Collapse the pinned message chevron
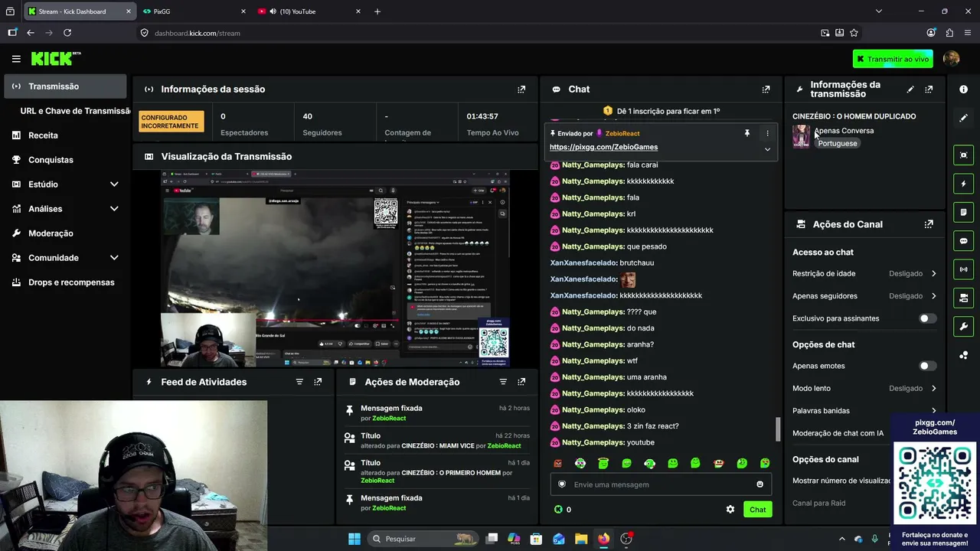This screenshot has height=551, width=980. 767,149
